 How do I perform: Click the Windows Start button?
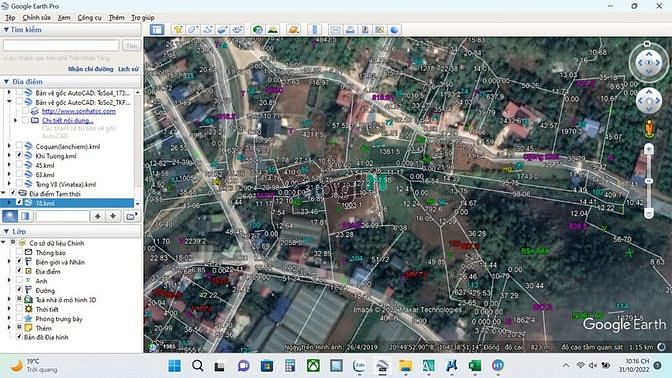pos(174,366)
